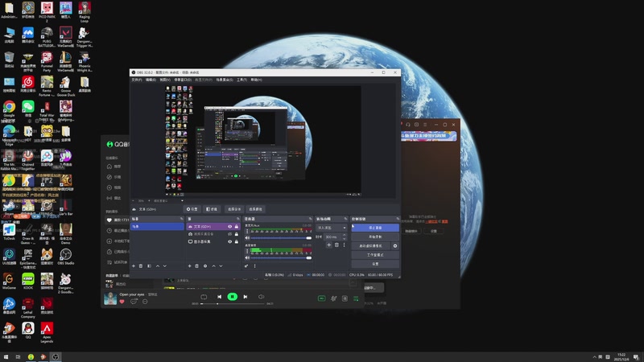Pop out the Controls dock
This screenshot has width=644, height=362.
[398, 219]
